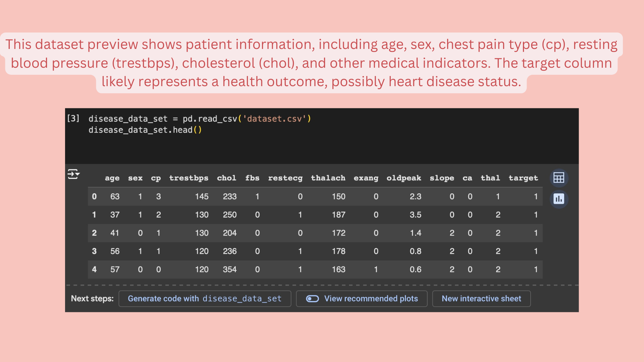Click the convert to interactive table icon

pyautogui.click(x=558, y=178)
